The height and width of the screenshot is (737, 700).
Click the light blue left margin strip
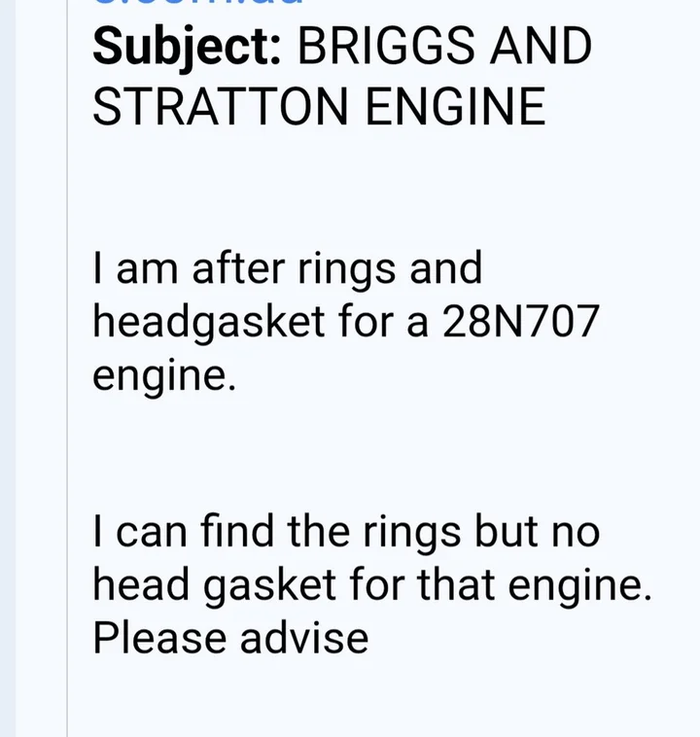point(8,368)
